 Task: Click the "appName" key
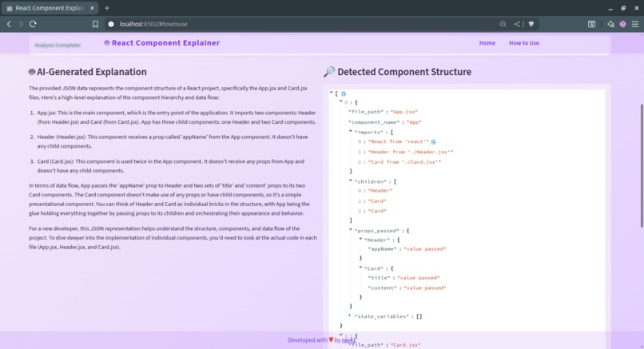tap(382, 249)
